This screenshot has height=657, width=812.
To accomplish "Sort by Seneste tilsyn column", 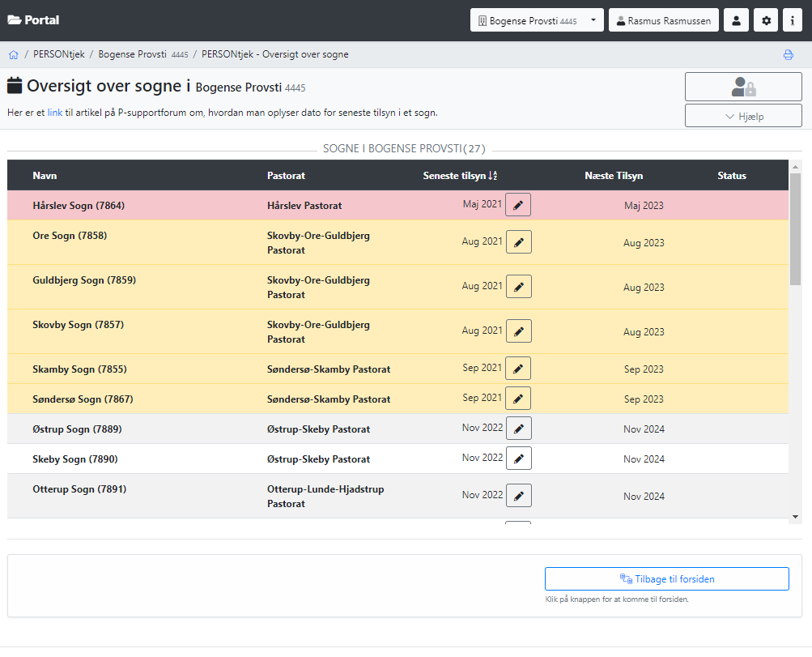I will click(x=460, y=176).
